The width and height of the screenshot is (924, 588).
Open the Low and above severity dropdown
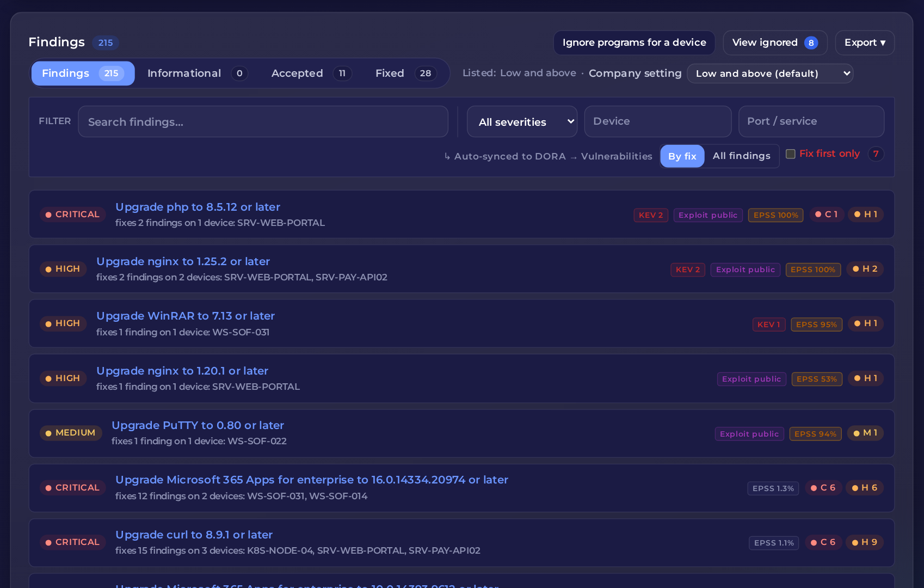point(770,73)
